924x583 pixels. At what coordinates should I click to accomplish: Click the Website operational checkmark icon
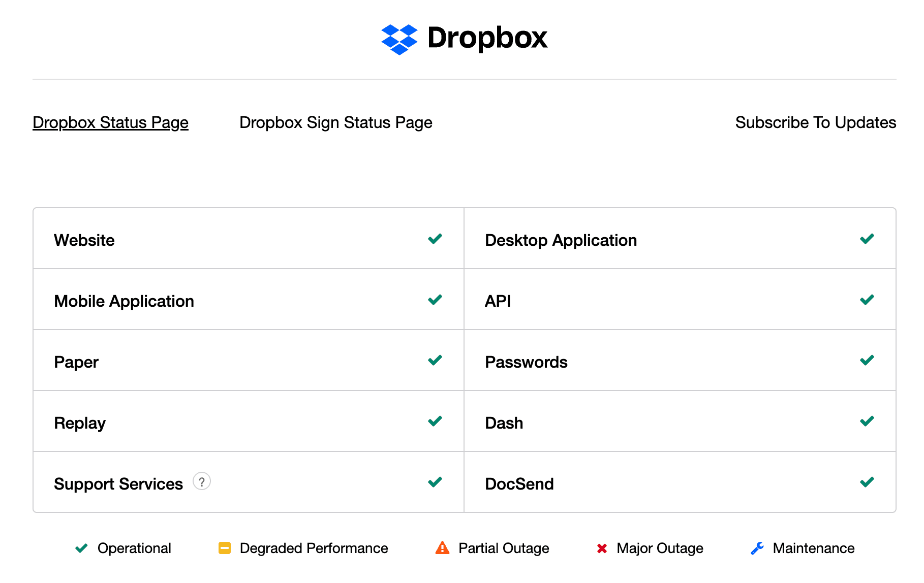(x=435, y=239)
